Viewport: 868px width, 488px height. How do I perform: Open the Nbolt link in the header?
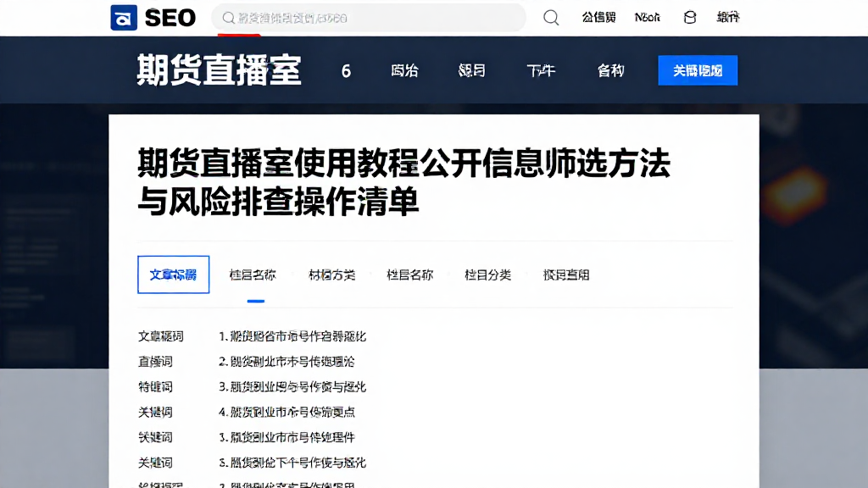tap(647, 18)
